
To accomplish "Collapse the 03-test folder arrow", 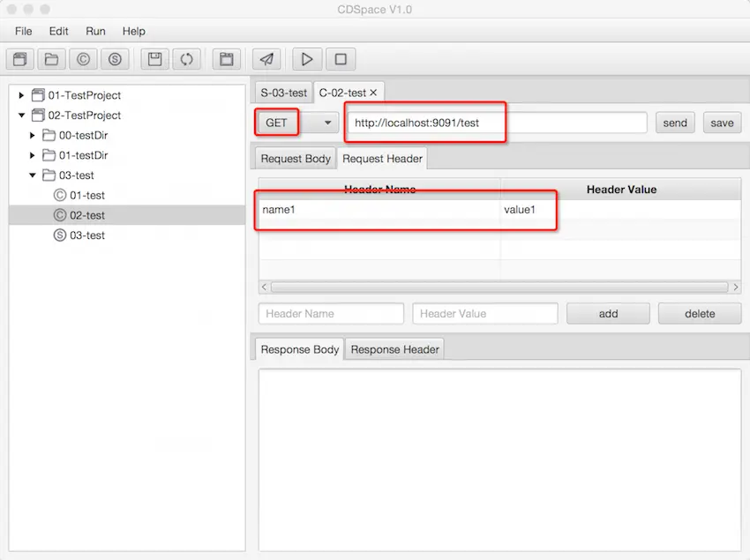I will point(33,175).
